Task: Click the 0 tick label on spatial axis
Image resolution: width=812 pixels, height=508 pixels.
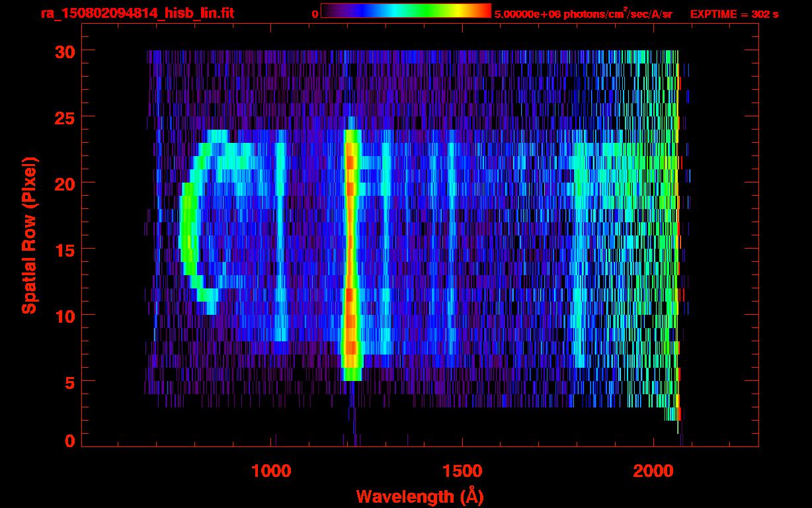Action: 69,441
